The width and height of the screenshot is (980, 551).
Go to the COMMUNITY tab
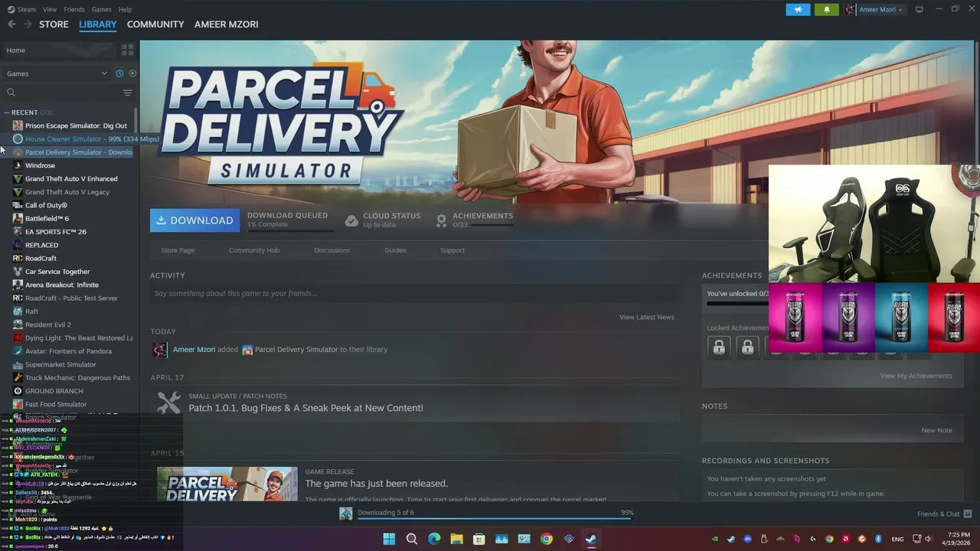click(155, 24)
